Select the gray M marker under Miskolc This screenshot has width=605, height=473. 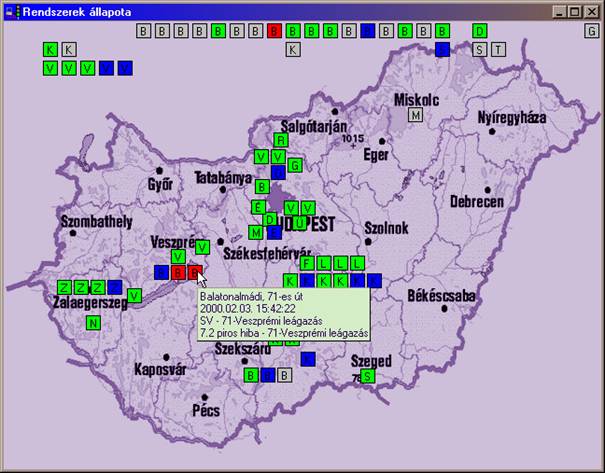coord(415,116)
